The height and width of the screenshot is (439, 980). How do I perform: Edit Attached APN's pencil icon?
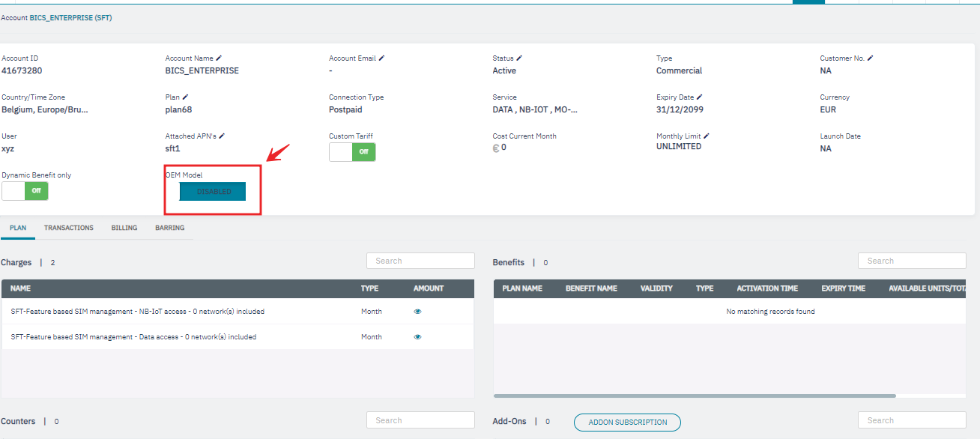tap(222, 136)
